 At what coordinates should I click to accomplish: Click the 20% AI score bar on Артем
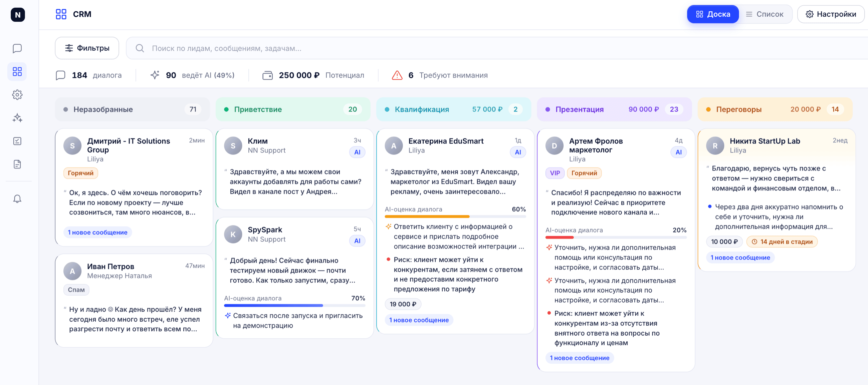(x=616, y=238)
